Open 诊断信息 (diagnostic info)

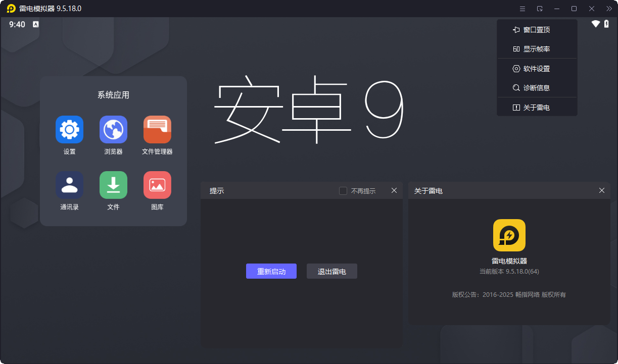click(x=537, y=88)
